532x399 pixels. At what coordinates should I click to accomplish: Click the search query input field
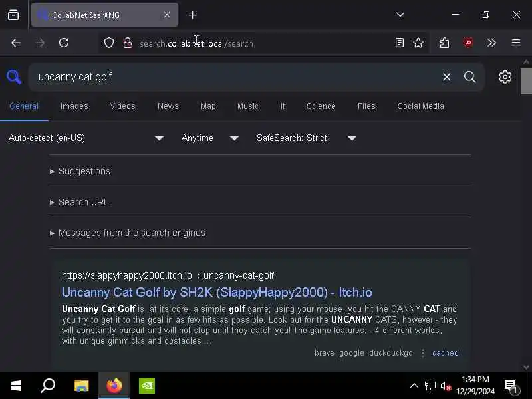pos(237,77)
